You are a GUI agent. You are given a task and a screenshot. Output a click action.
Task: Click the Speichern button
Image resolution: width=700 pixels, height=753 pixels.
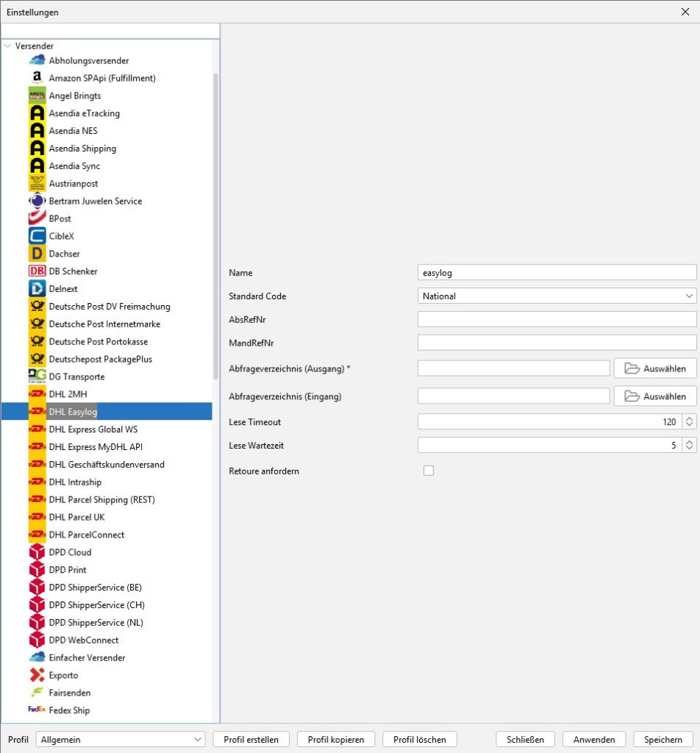tap(662, 739)
